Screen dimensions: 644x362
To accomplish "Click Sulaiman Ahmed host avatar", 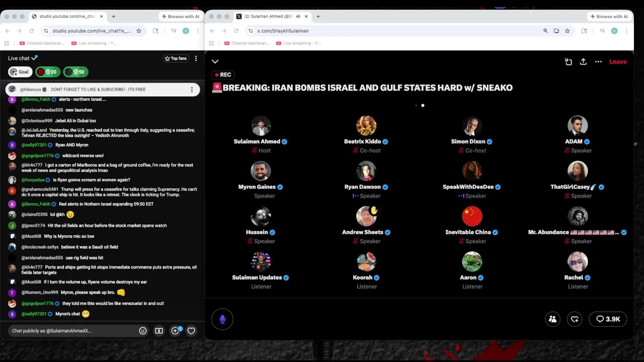I will coord(261,126).
